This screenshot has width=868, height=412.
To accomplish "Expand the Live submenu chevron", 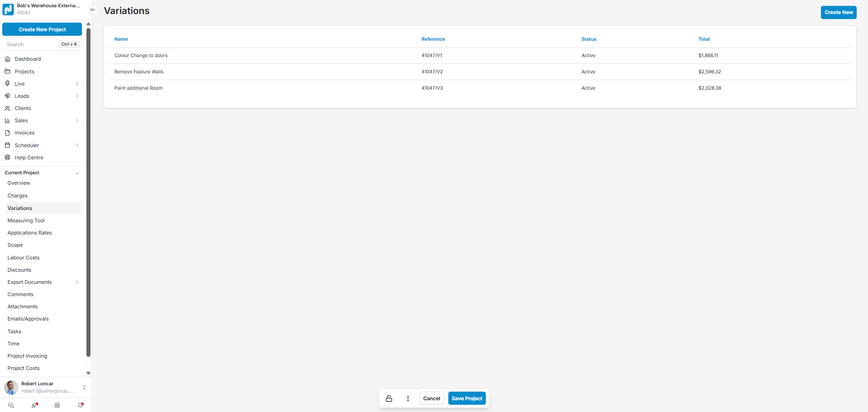I will pyautogui.click(x=77, y=84).
